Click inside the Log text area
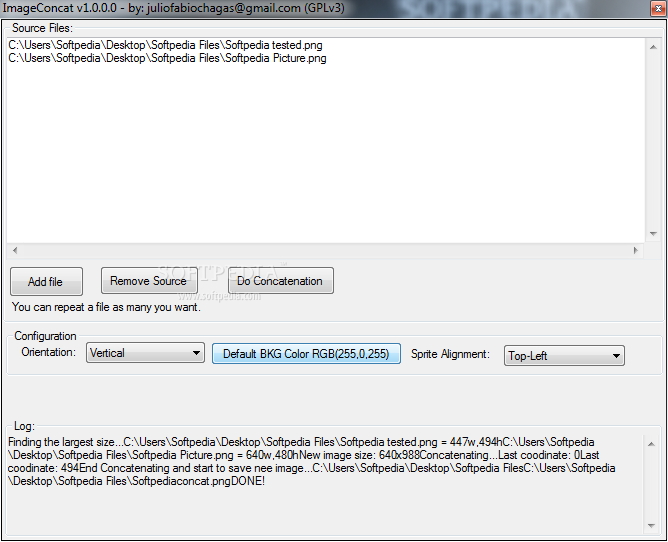Image resolution: width=668 pixels, height=542 pixels. tap(325, 484)
